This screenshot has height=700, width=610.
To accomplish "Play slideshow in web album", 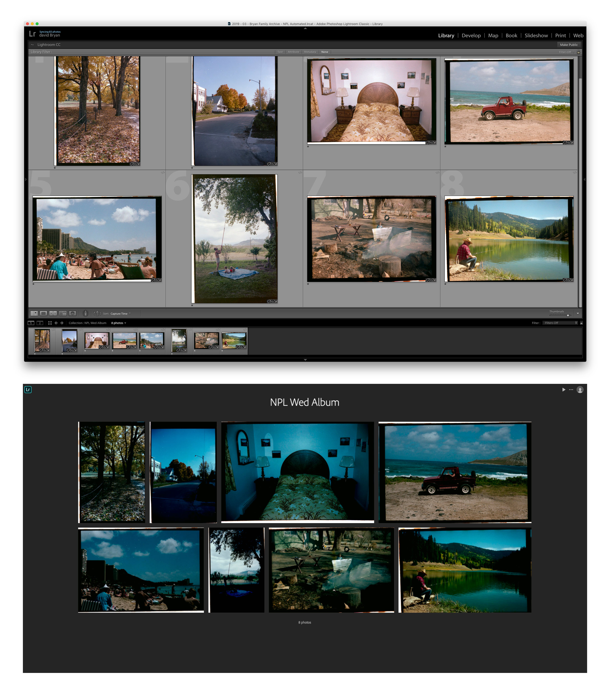I will [x=564, y=390].
